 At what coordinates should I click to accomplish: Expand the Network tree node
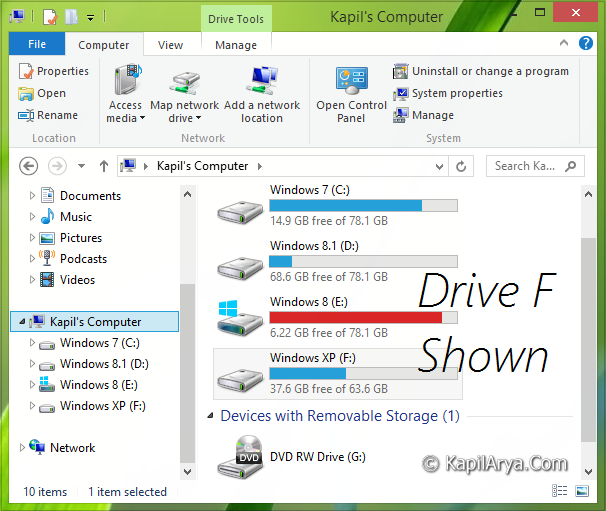coord(22,448)
